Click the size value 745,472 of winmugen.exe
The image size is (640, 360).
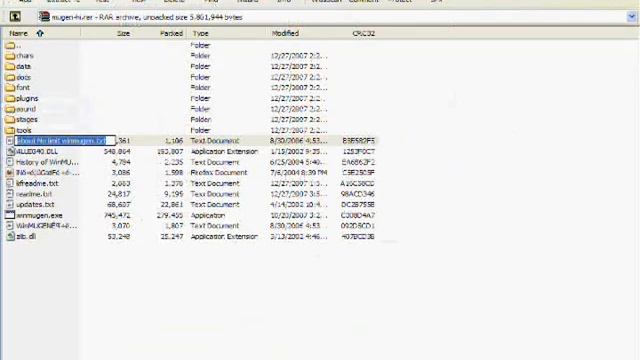click(x=117, y=215)
